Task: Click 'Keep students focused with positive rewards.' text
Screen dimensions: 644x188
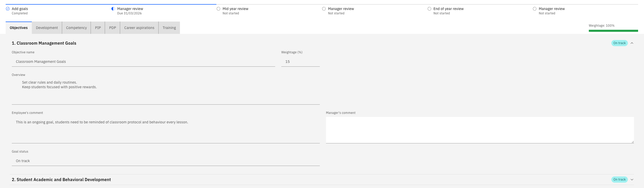Action: click(x=59, y=87)
